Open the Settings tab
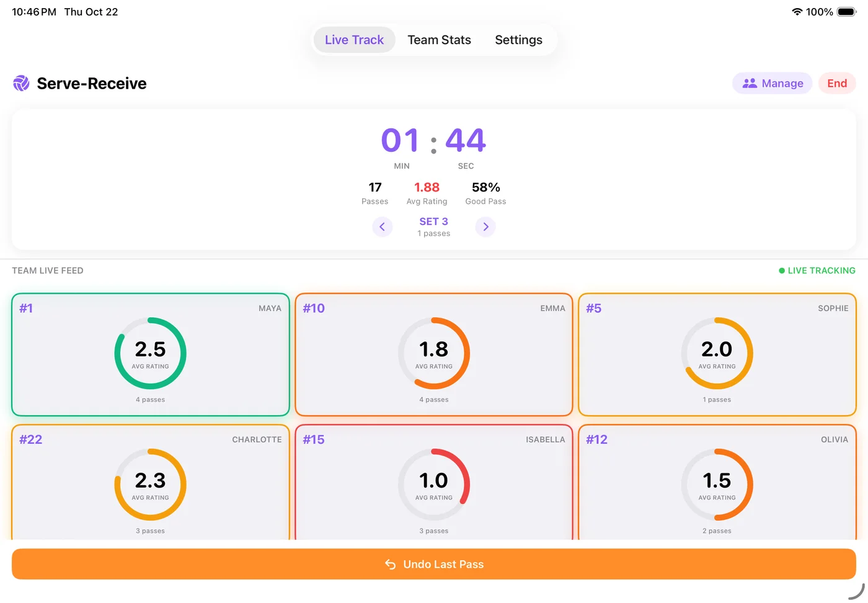 coord(518,40)
